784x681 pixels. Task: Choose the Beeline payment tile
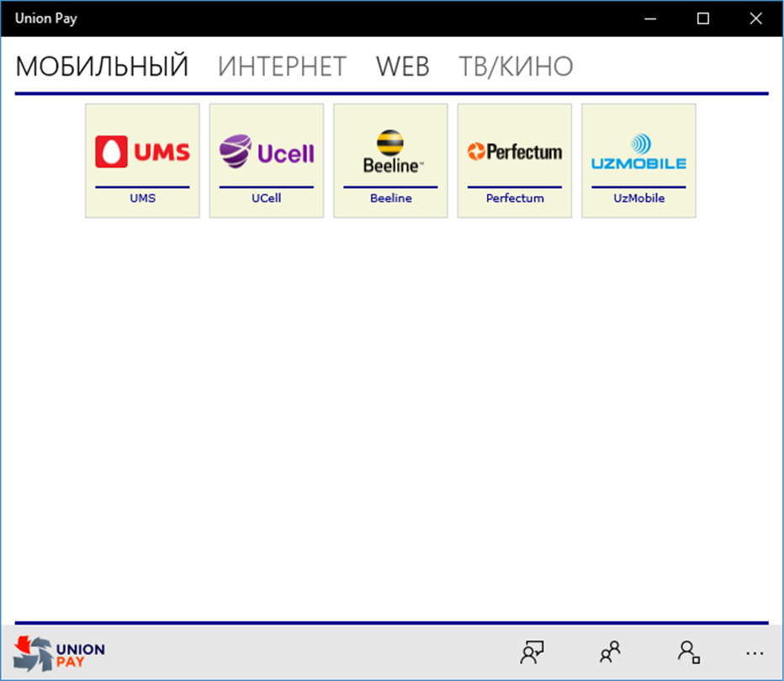pyautogui.click(x=390, y=161)
